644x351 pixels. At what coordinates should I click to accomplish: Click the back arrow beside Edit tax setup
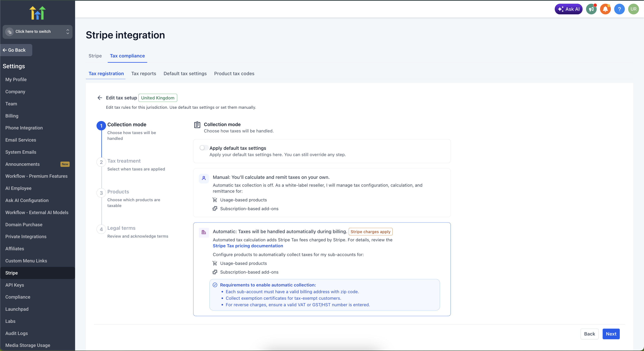(100, 98)
